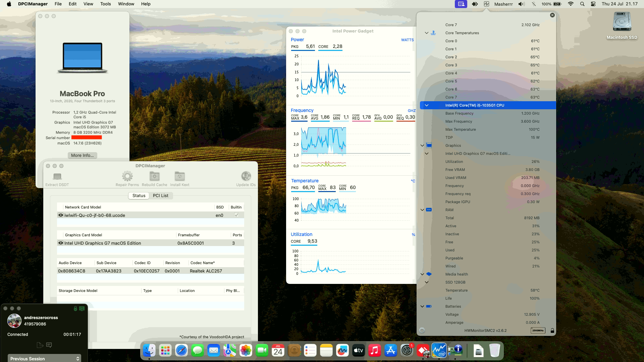Select the Install Kext tool

tap(180, 177)
